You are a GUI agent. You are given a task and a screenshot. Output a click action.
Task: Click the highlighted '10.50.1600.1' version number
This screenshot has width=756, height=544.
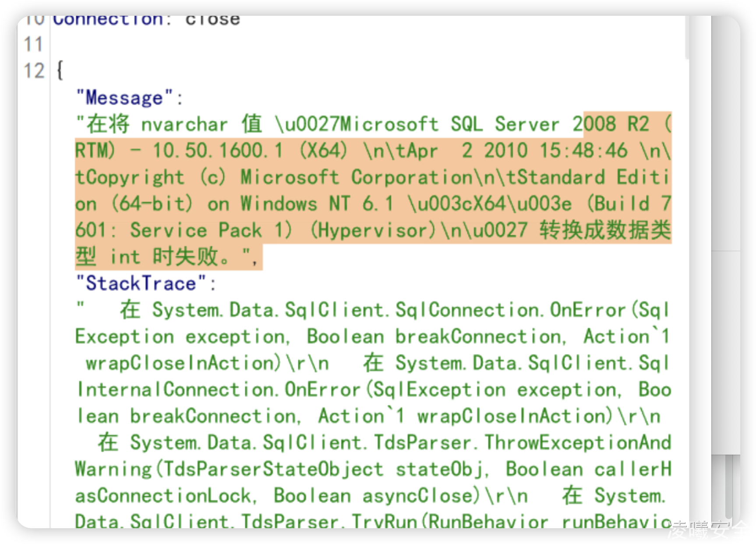218,151
